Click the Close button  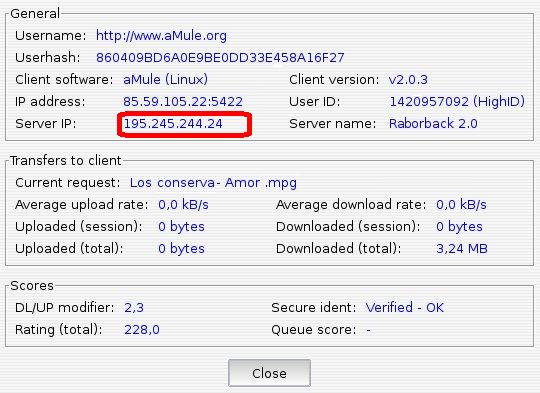269,373
